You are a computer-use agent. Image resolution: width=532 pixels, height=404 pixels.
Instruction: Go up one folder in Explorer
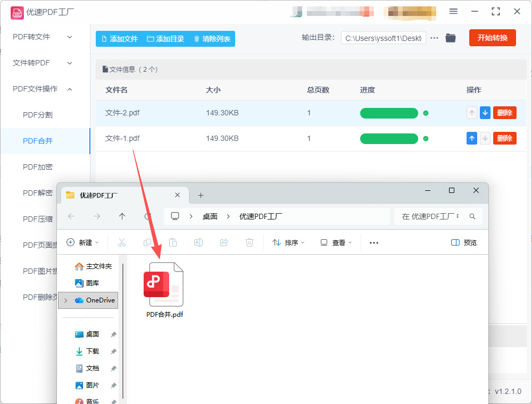(122, 216)
